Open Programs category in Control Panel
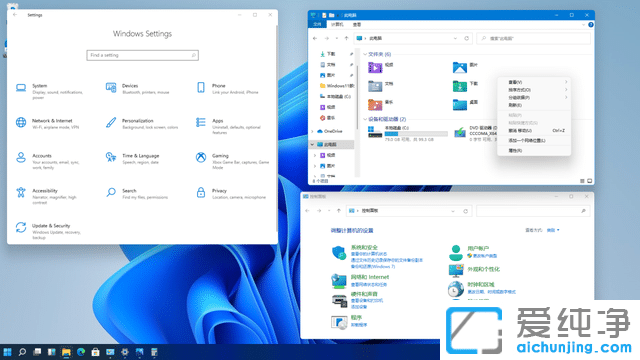The width and height of the screenshot is (640, 360). click(x=356, y=318)
